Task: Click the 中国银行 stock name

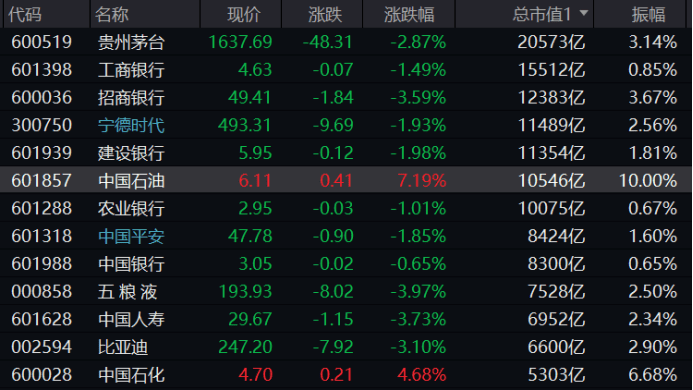Action: pyautogui.click(x=131, y=264)
